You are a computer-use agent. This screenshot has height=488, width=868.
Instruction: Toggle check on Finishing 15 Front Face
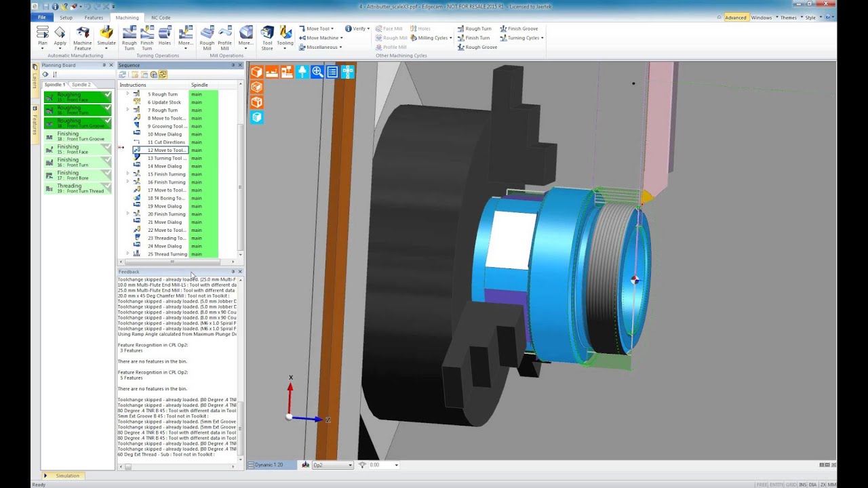[107, 148]
